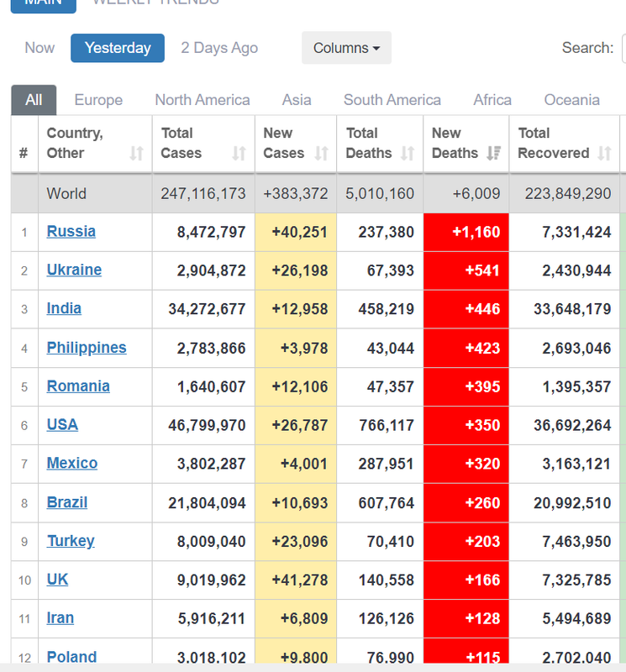
Task: Click Russia new deaths +1,160 cell
Action: click(x=466, y=232)
